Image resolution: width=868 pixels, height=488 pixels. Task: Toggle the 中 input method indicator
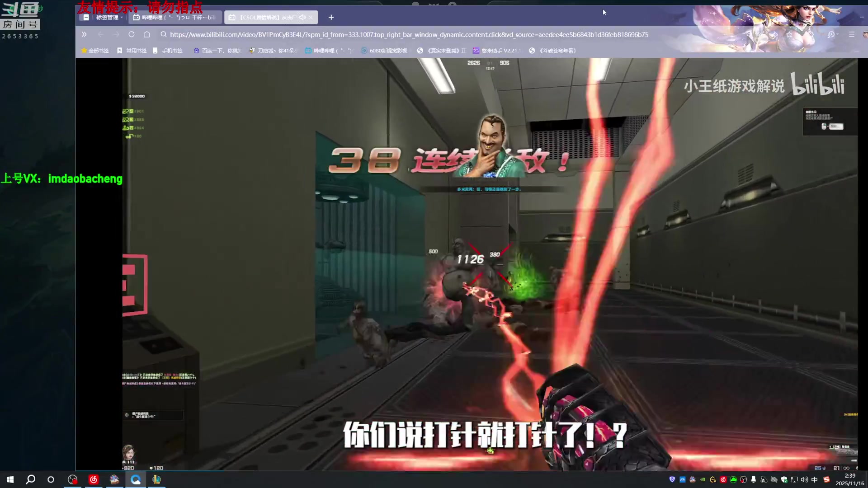pyautogui.click(x=815, y=479)
